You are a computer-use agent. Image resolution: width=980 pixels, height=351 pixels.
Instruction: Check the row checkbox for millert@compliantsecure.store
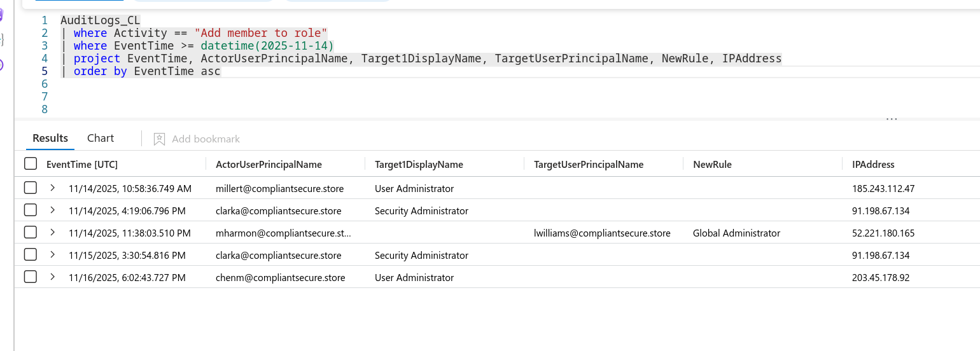(31, 188)
